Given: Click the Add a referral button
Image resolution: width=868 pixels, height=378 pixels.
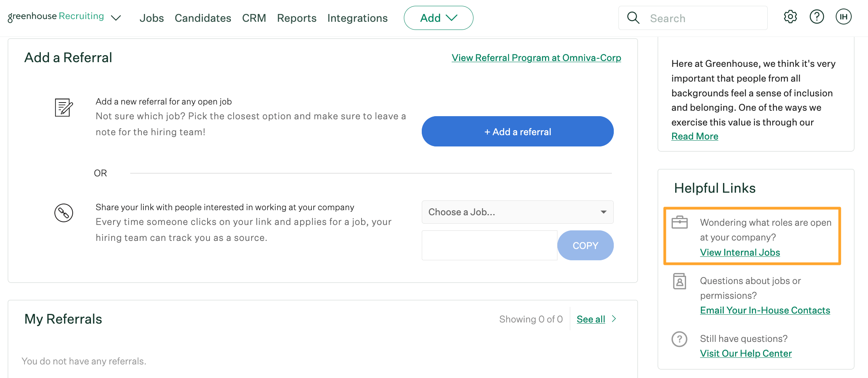Looking at the screenshot, I should 517,131.
